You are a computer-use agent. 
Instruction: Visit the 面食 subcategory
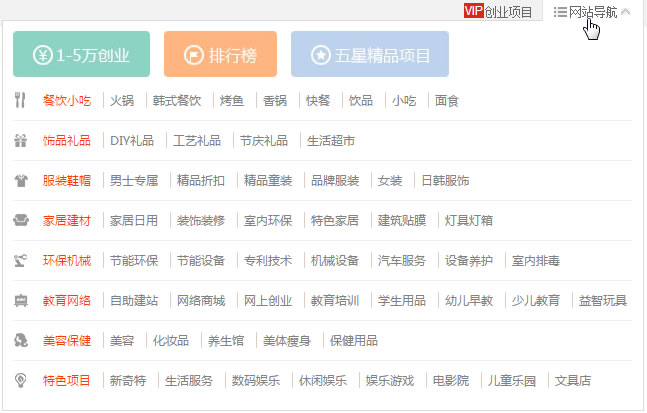[x=447, y=100]
